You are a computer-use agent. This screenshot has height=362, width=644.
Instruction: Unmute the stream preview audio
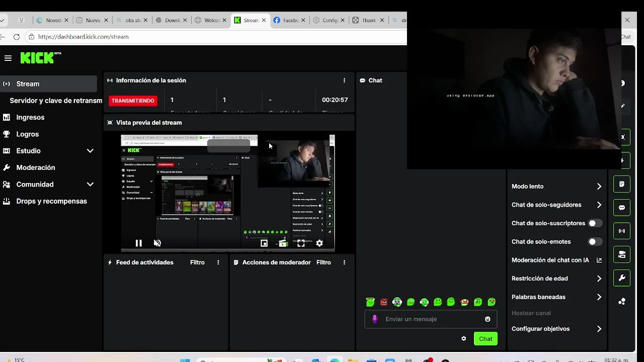(x=157, y=243)
